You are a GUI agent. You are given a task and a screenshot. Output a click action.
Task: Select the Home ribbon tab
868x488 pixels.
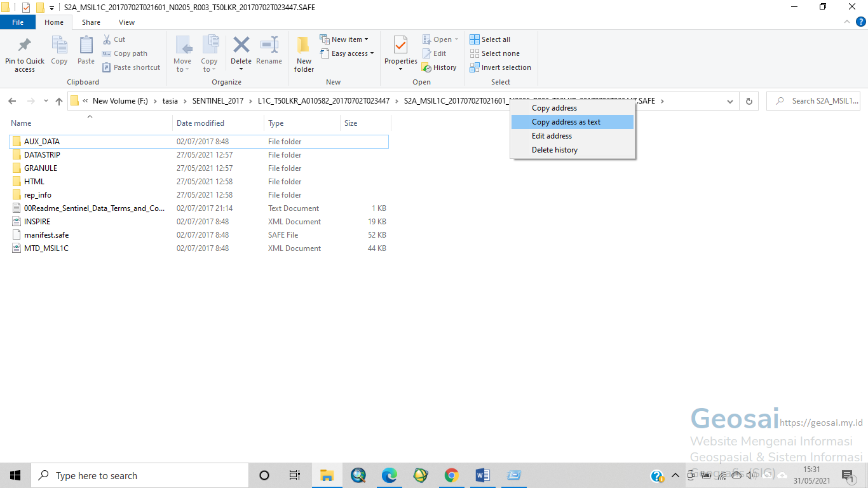click(x=54, y=22)
